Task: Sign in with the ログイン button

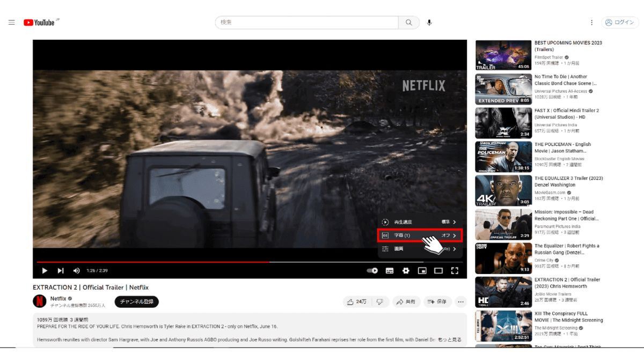Action: coord(620,23)
